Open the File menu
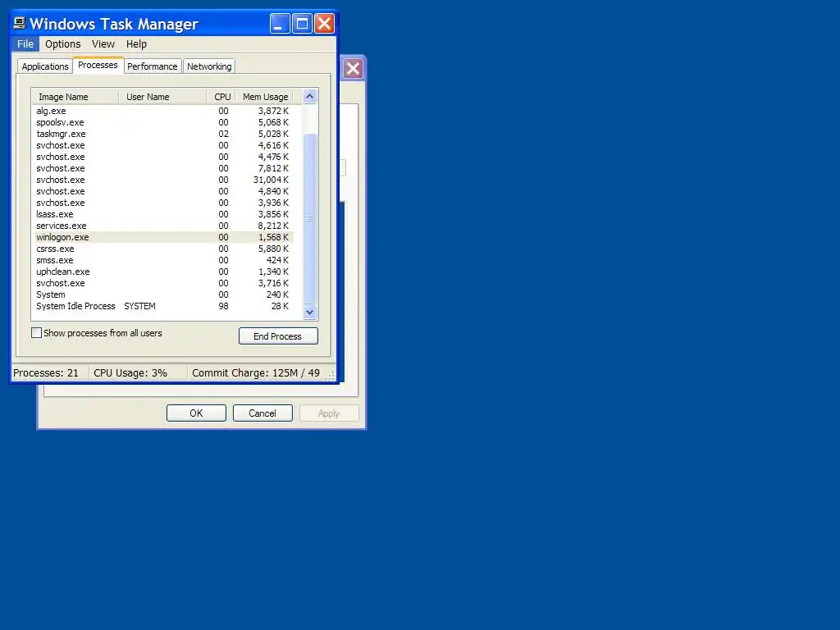840x630 pixels. point(25,44)
